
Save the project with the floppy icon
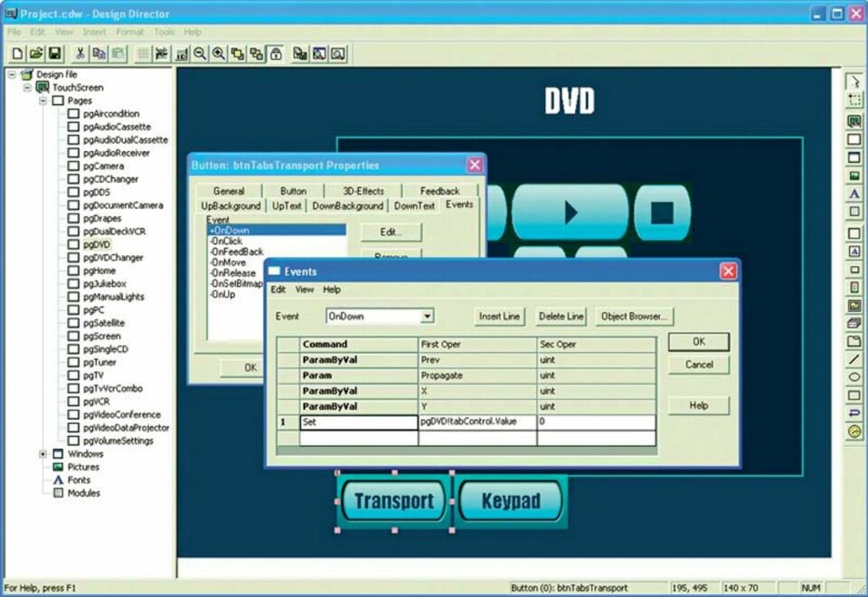click(55, 53)
